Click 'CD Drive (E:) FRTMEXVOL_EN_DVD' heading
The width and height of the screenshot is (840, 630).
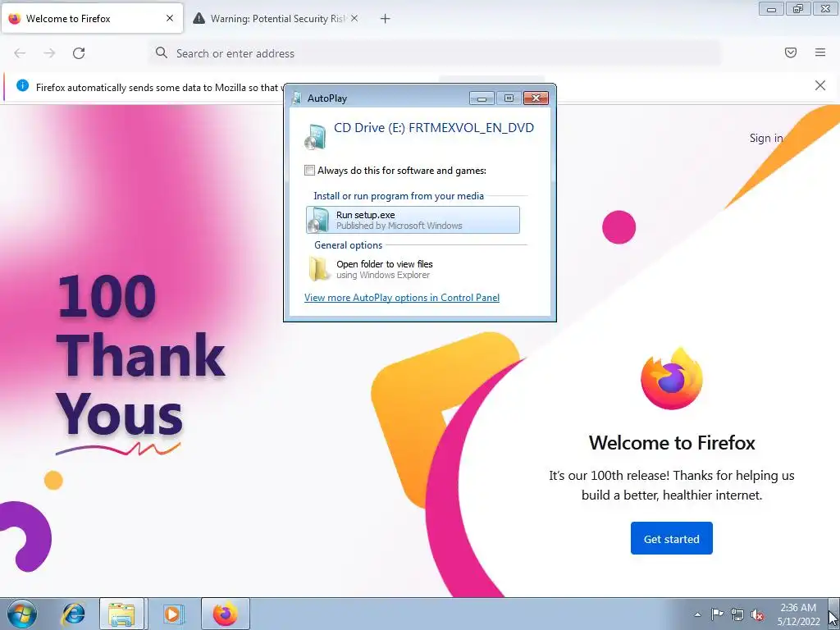pos(434,128)
